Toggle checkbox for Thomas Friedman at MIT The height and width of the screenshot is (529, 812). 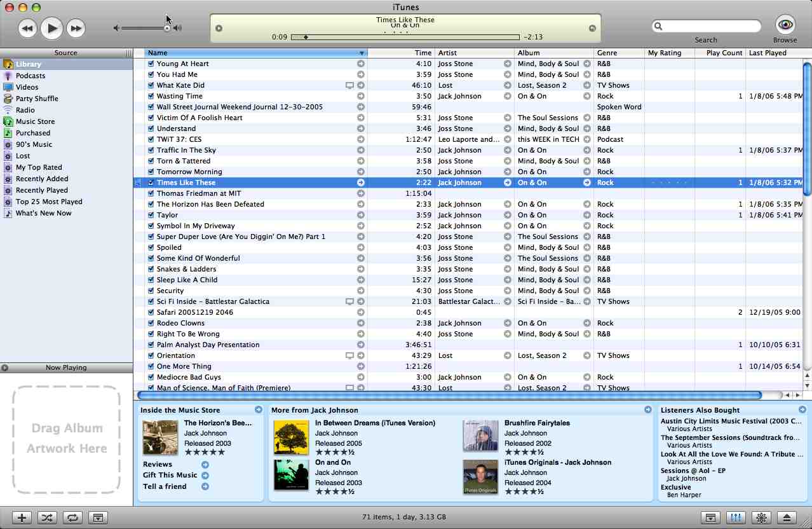[151, 193]
